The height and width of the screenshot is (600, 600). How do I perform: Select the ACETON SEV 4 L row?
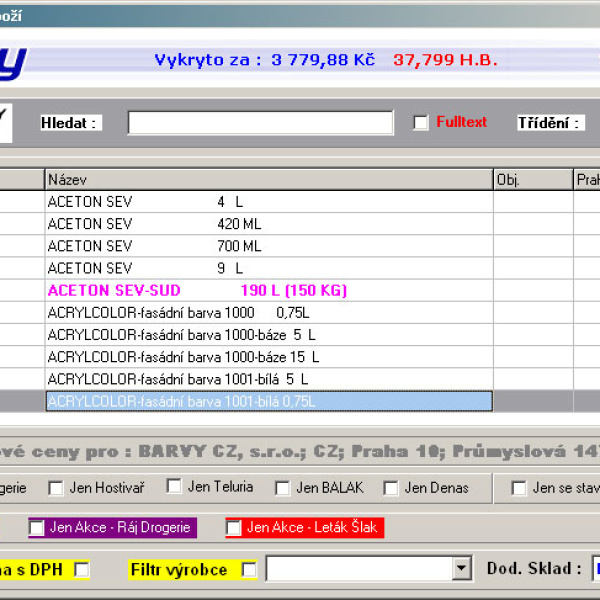coord(268,202)
